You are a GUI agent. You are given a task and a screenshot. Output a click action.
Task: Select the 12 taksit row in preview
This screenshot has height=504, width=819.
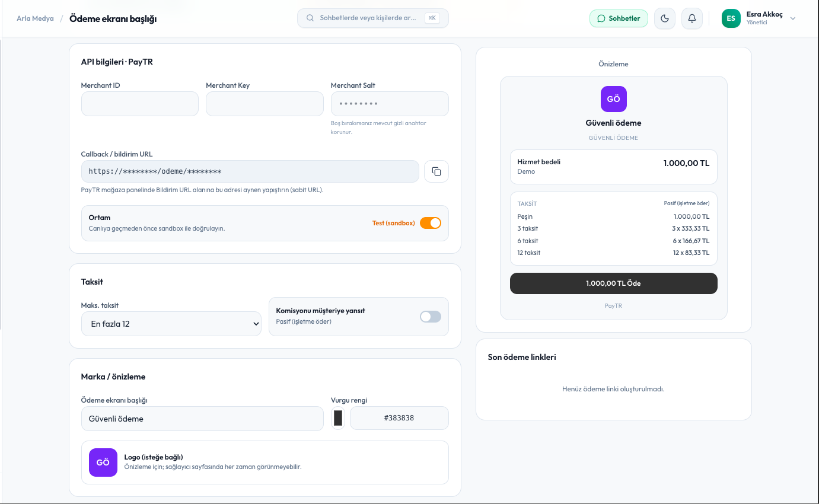tap(614, 253)
